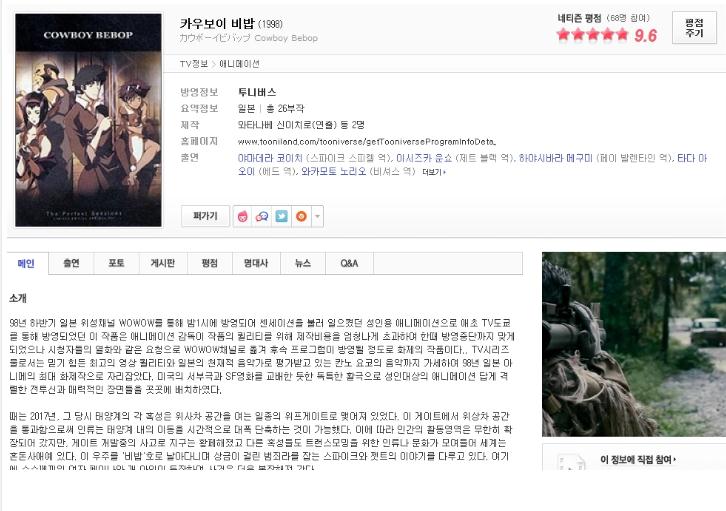The image size is (726, 511).
Task: Expand more share options arrow
Action: click(x=318, y=216)
